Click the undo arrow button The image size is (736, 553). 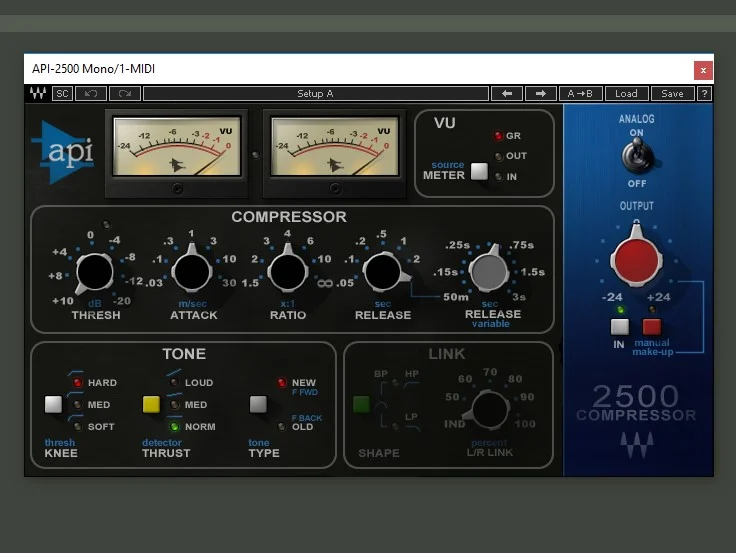coord(91,93)
